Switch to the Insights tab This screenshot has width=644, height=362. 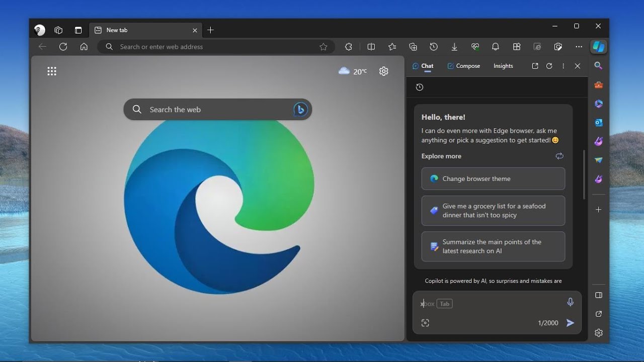[503, 66]
